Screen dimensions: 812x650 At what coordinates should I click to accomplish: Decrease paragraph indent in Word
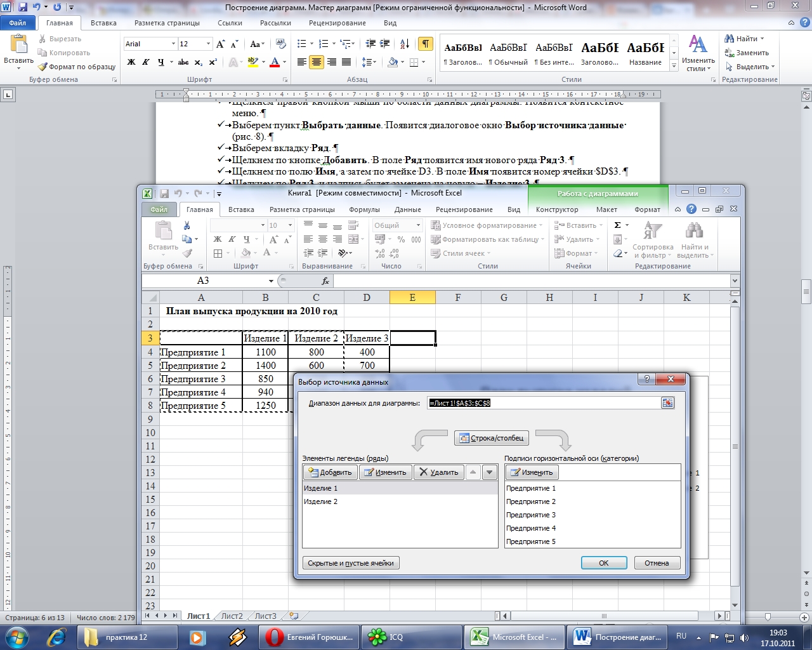tap(371, 44)
